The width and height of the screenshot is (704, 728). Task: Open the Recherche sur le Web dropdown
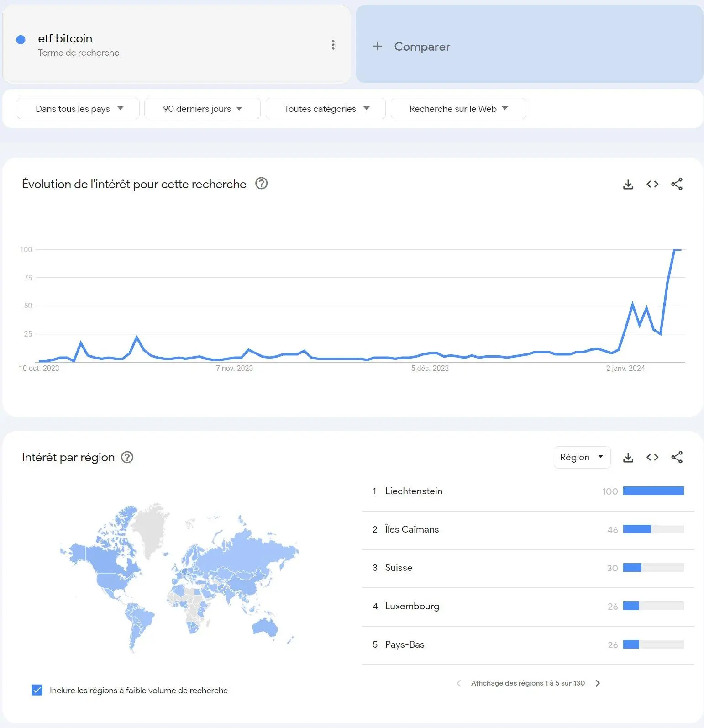[458, 109]
